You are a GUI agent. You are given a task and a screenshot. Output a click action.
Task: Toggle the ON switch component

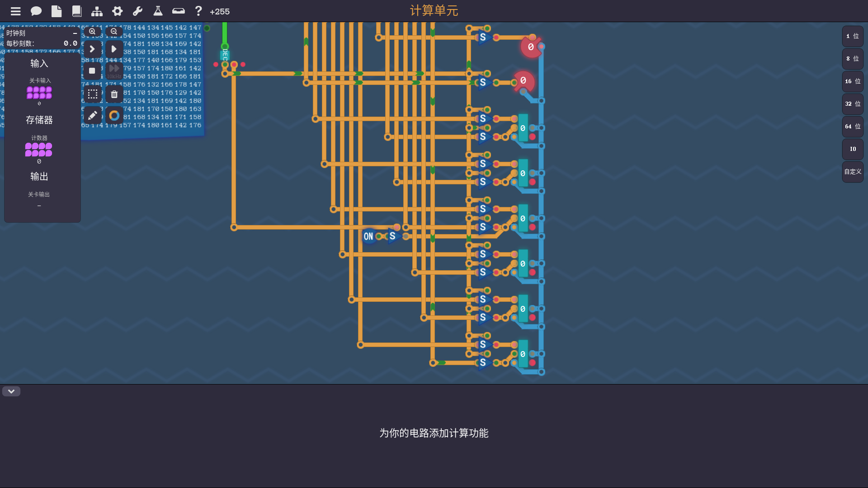[368, 236]
